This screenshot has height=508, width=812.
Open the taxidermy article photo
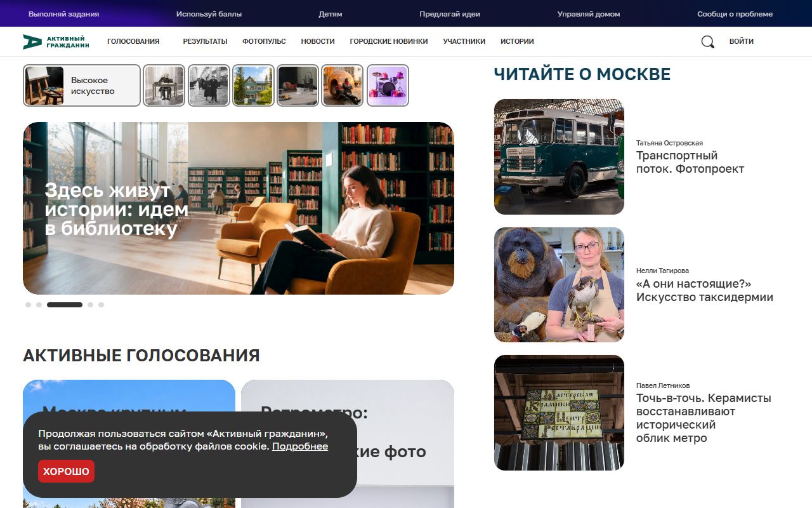(x=559, y=284)
